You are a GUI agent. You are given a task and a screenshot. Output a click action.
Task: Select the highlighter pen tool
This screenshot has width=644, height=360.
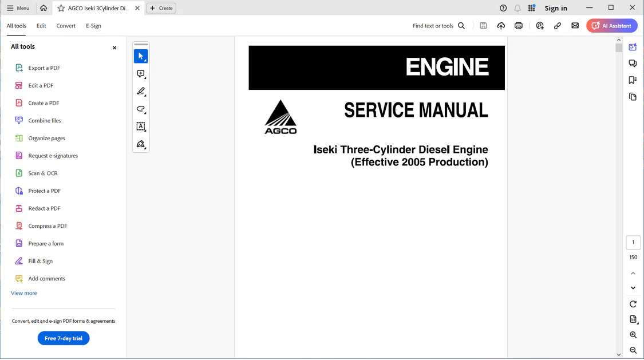click(140, 92)
